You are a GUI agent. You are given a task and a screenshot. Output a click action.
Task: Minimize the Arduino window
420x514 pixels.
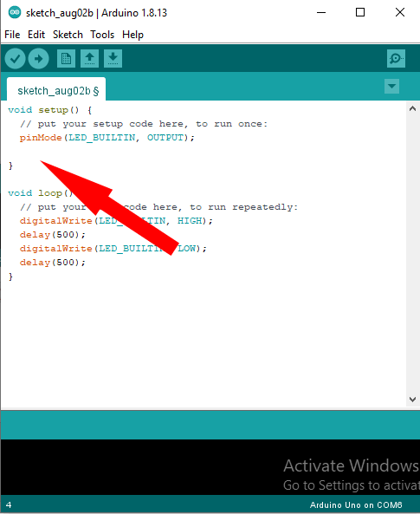click(321, 12)
